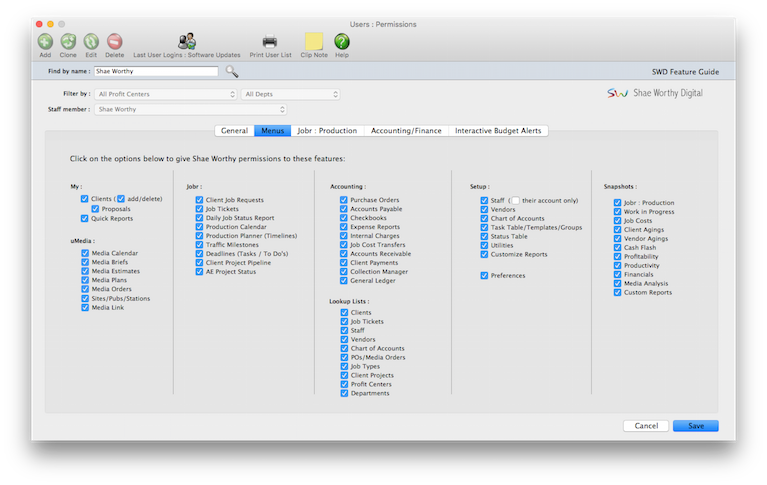Click the Save button
Image resolution: width=767 pixels, height=485 pixels.
pyautogui.click(x=695, y=426)
